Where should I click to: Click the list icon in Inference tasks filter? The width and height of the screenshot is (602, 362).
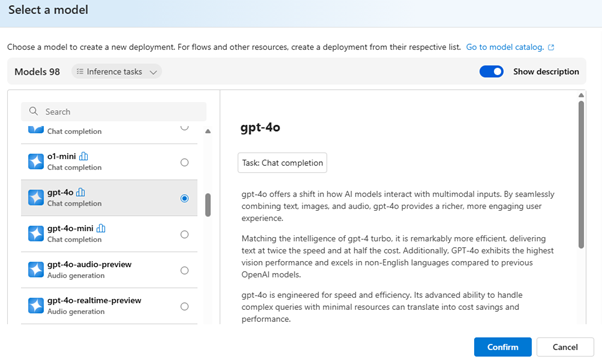[80, 71]
